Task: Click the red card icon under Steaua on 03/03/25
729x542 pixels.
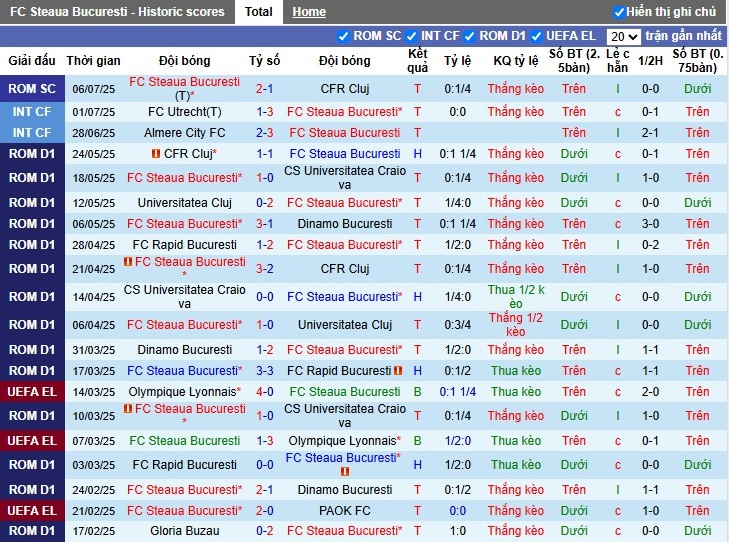Action: click(345, 471)
